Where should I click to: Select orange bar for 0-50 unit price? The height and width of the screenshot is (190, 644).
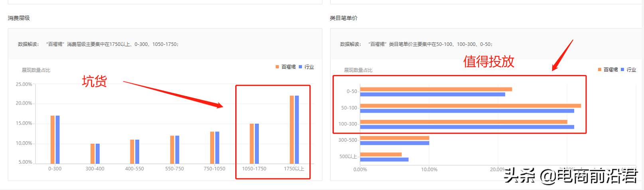(436, 89)
